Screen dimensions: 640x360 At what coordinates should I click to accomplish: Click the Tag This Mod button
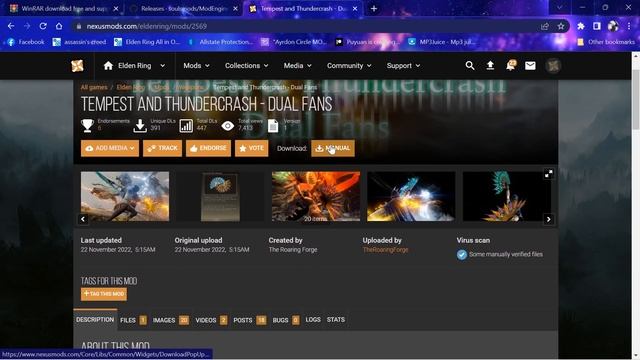click(x=104, y=294)
